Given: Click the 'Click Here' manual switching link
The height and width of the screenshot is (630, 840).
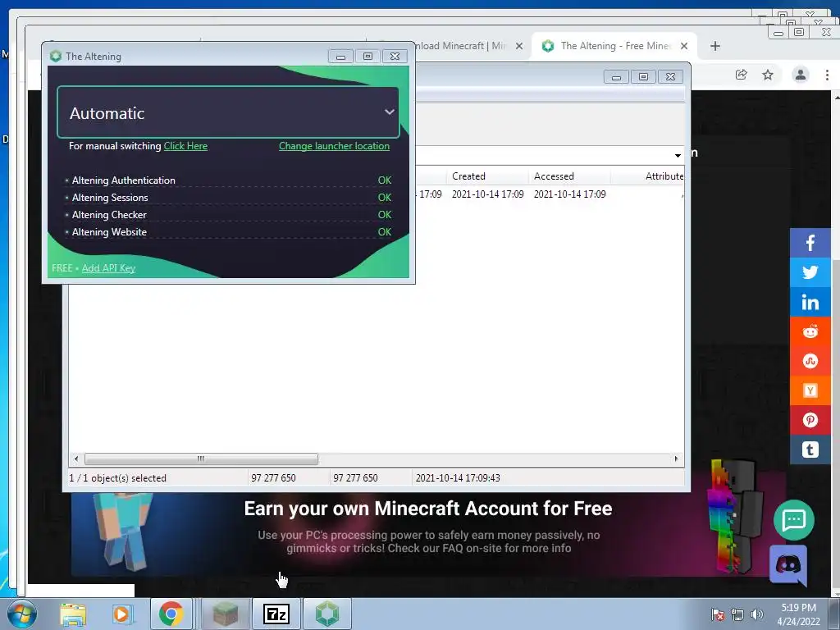Looking at the screenshot, I should click(185, 146).
